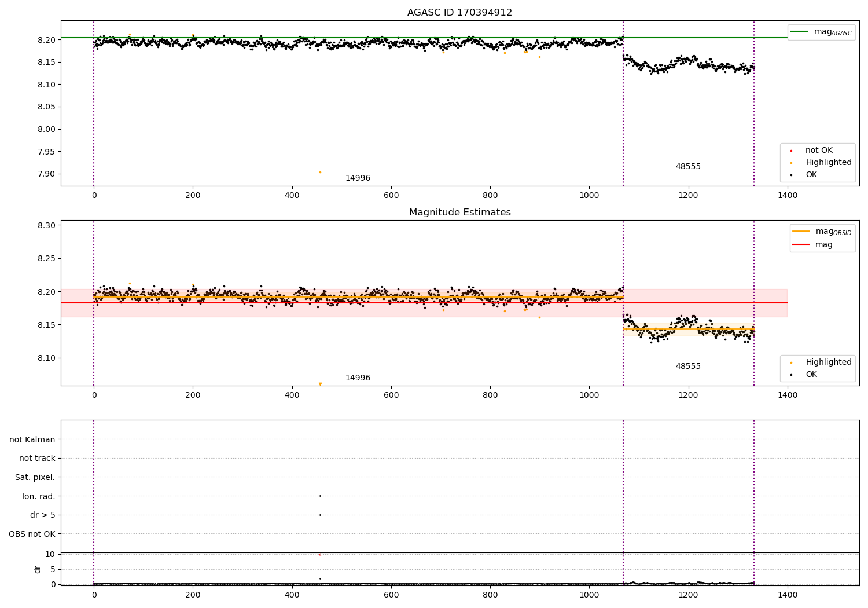Click the '8.30' y-axis tick label
Screen dimensions: 868x608
click(x=47, y=226)
